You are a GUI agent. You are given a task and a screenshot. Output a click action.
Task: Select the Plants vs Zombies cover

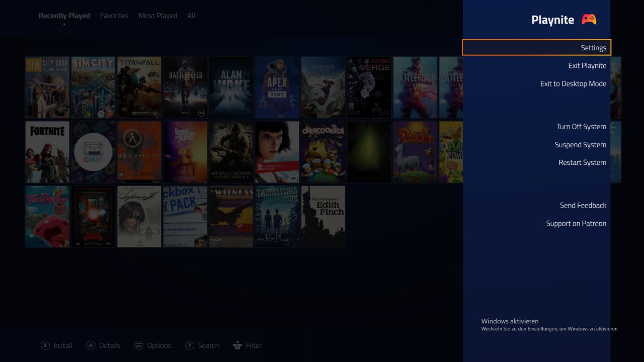click(x=451, y=152)
